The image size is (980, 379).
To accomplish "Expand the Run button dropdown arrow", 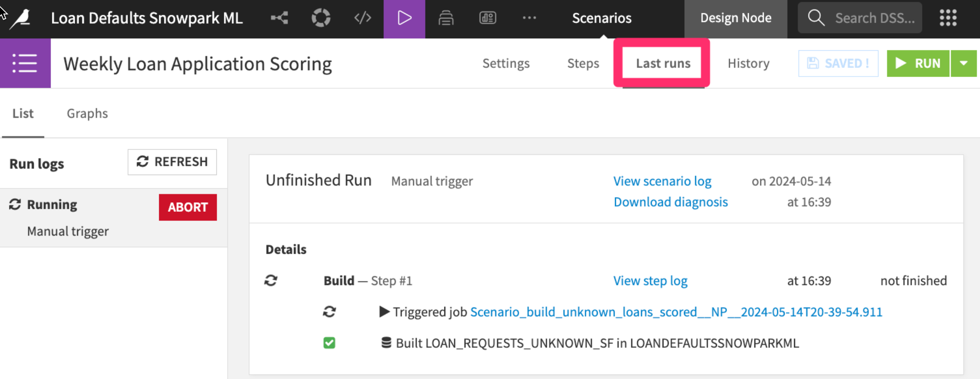I will tap(964, 63).
